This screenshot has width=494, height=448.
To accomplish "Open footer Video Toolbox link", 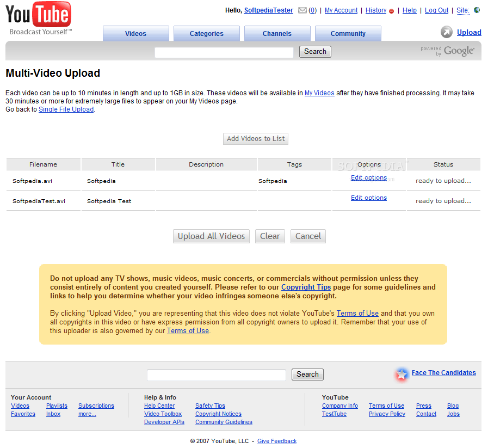I will pyautogui.click(x=163, y=414).
